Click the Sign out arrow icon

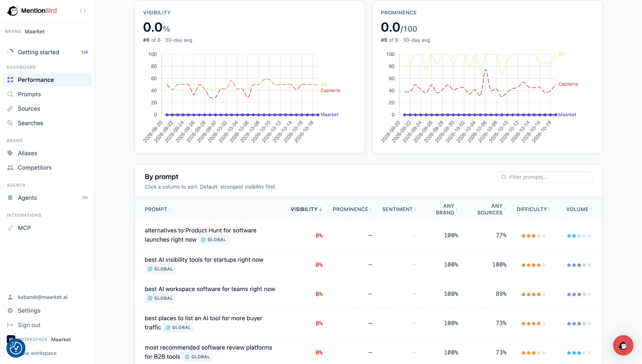coord(10,325)
